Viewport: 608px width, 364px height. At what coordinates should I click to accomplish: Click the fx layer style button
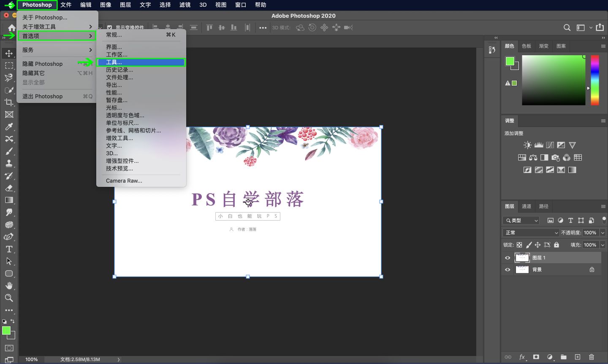tap(522, 357)
